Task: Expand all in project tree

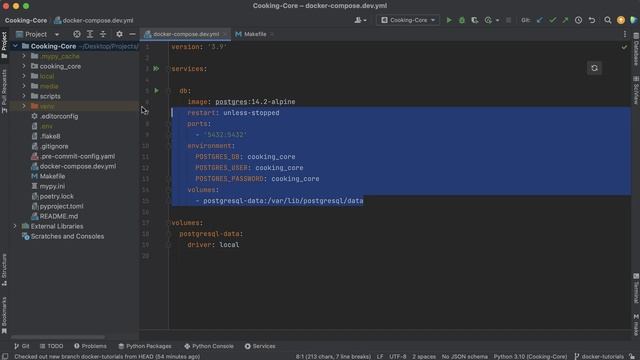Action: coord(90,34)
